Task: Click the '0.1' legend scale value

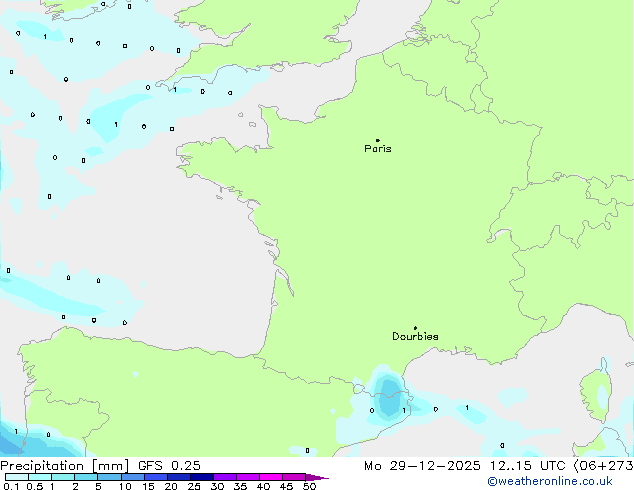Action: click(11, 486)
